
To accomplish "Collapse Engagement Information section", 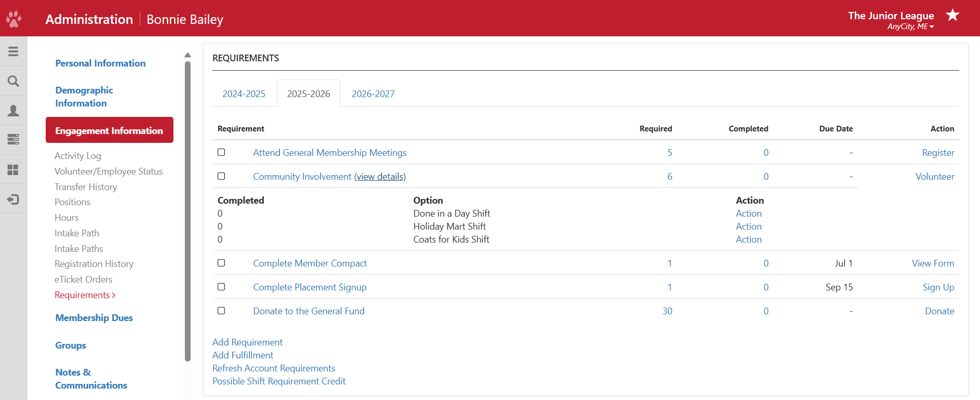I will point(110,130).
